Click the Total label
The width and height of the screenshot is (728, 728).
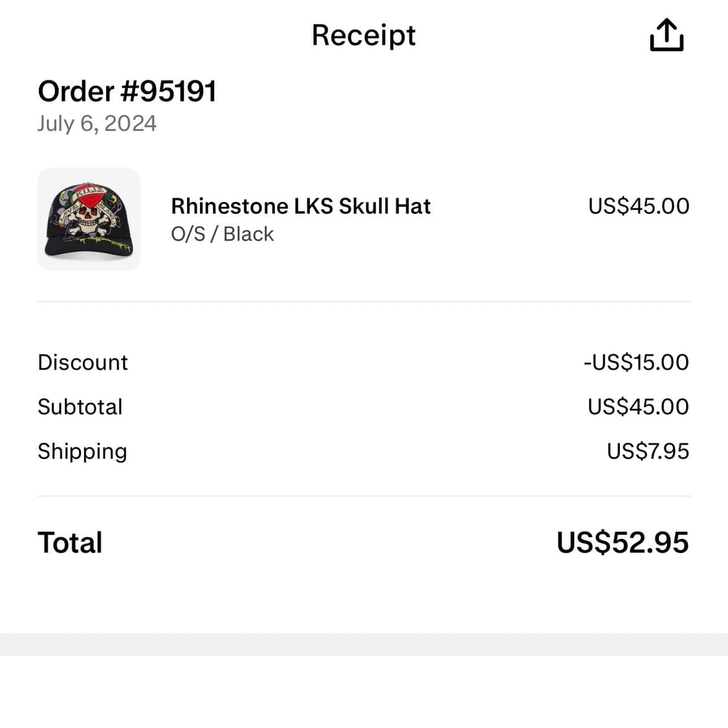coord(70,543)
